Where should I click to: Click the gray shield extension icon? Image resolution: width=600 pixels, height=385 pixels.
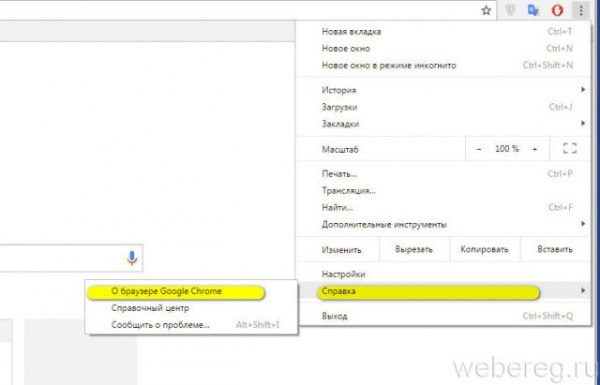tap(510, 10)
